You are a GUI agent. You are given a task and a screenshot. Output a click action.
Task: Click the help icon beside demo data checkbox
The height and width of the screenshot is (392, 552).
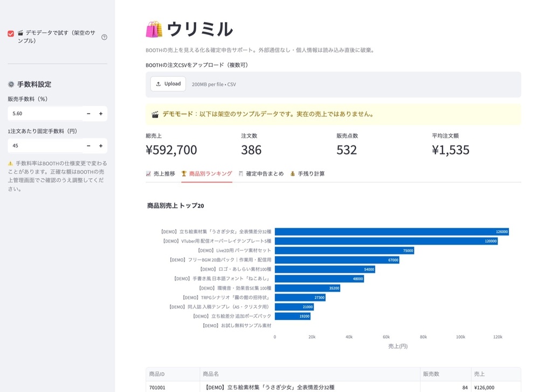104,37
